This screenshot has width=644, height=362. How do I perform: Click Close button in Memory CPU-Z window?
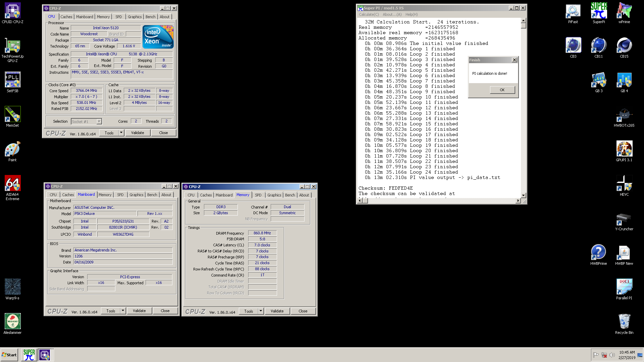[x=303, y=311]
